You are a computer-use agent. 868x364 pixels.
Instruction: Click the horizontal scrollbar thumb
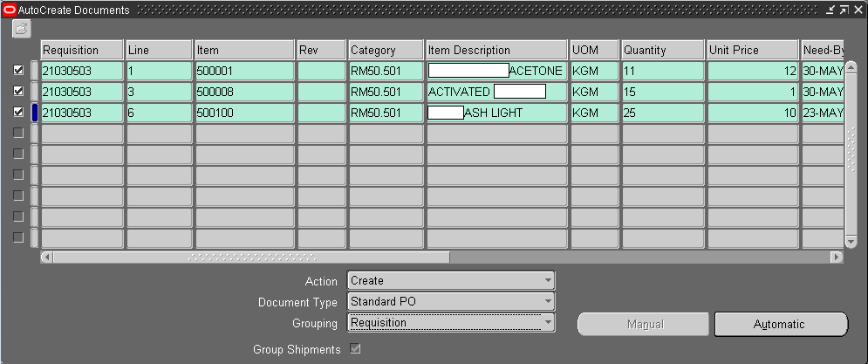252,258
